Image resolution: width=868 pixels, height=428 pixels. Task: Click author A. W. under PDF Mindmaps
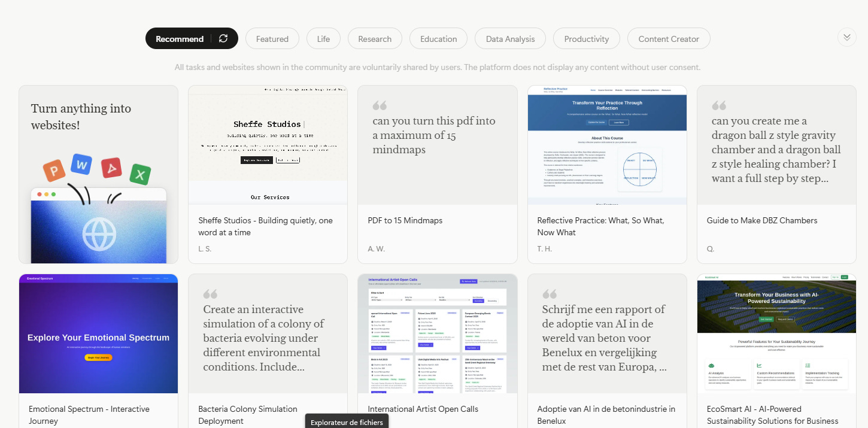click(x=377, y=248)
